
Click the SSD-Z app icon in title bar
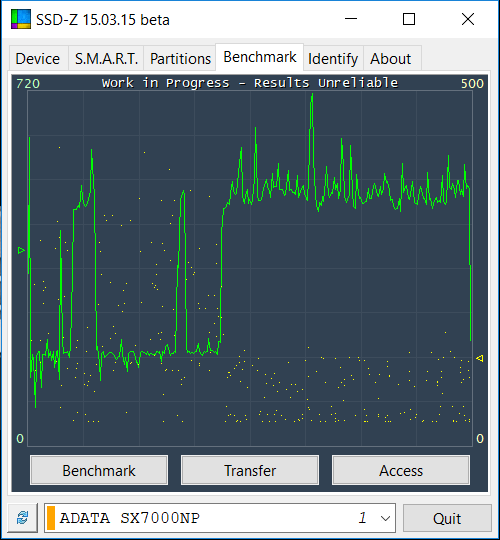tap(21, 19)
